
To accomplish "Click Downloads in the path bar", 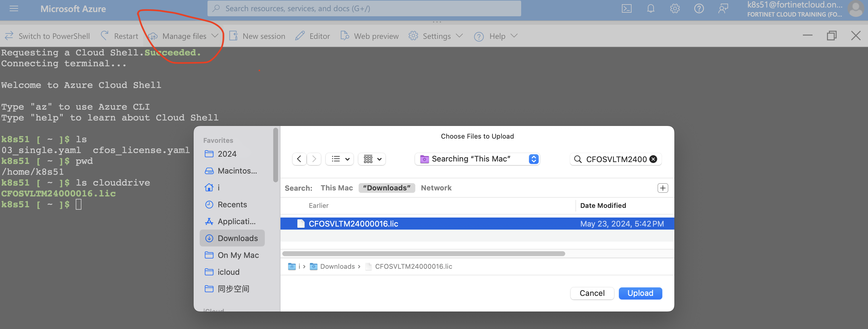I will tap(332, 266).
